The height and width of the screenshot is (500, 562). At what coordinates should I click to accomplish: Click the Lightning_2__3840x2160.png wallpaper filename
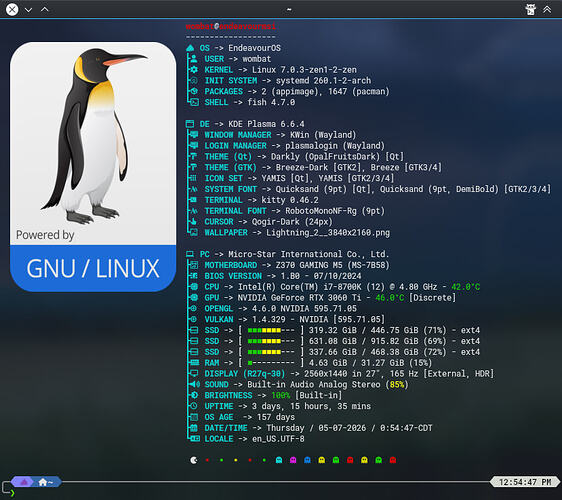coord(328,233)
